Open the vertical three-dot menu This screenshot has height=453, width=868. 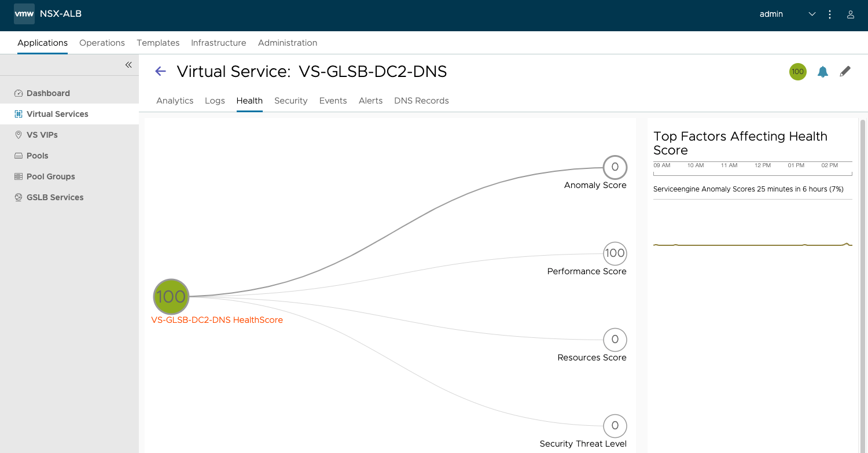[x=830, y=14]
